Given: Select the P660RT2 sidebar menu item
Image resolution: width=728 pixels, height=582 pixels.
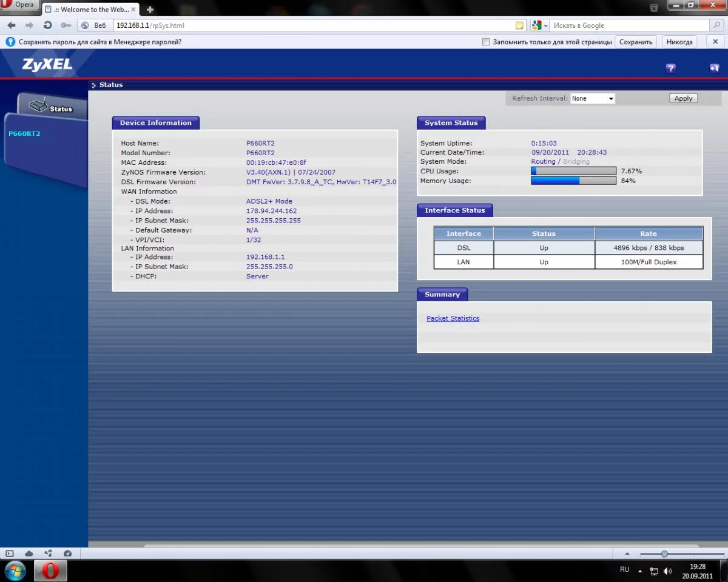Looking at the screenshot, I should click(x=24, y=133).
